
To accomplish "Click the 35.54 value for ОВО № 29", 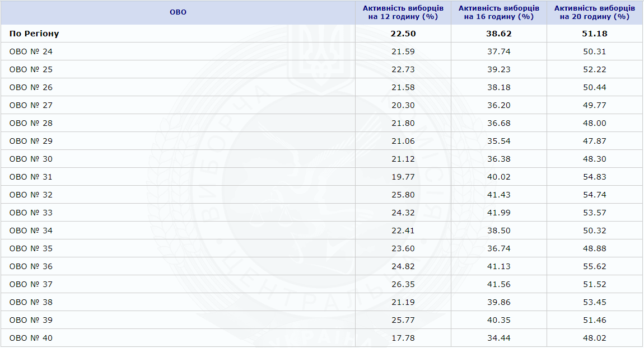I will (x=499, y=141).
